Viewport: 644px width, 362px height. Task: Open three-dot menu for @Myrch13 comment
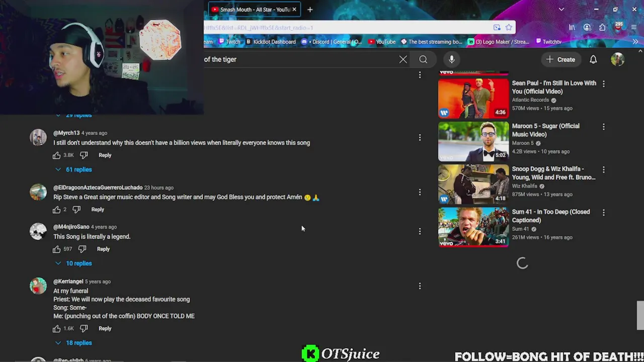click(x=420, y=137)
